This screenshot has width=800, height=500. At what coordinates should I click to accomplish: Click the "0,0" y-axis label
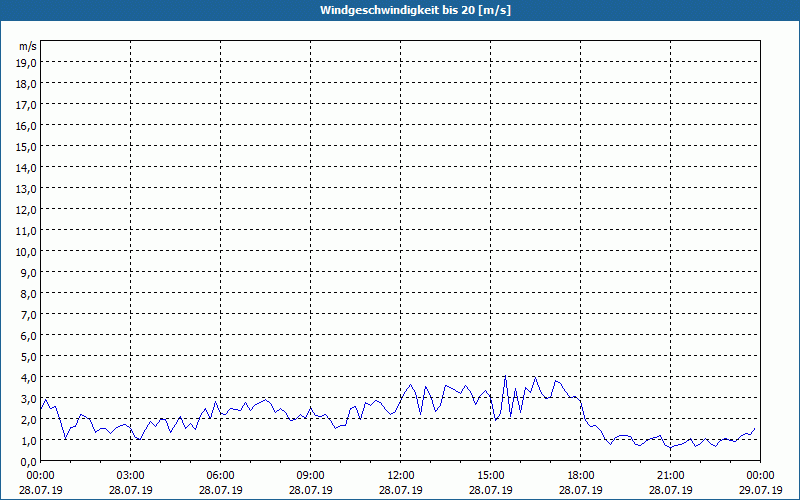point(29,462)
